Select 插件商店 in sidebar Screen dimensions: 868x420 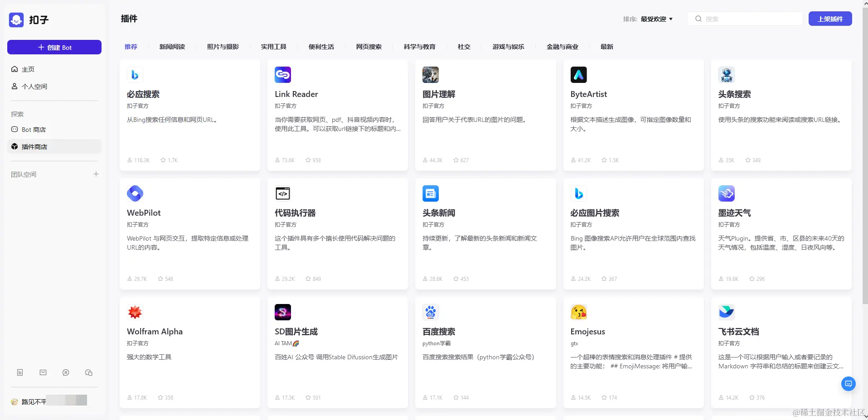[x=54, y=147]
